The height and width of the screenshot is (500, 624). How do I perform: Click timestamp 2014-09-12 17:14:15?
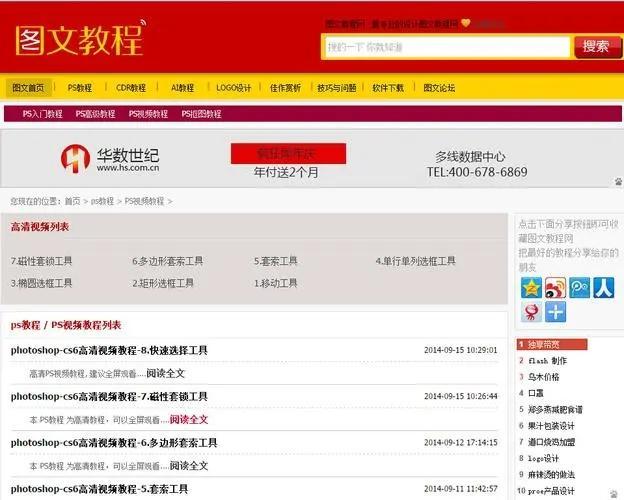pyautogui.click(x=460, y=443)
